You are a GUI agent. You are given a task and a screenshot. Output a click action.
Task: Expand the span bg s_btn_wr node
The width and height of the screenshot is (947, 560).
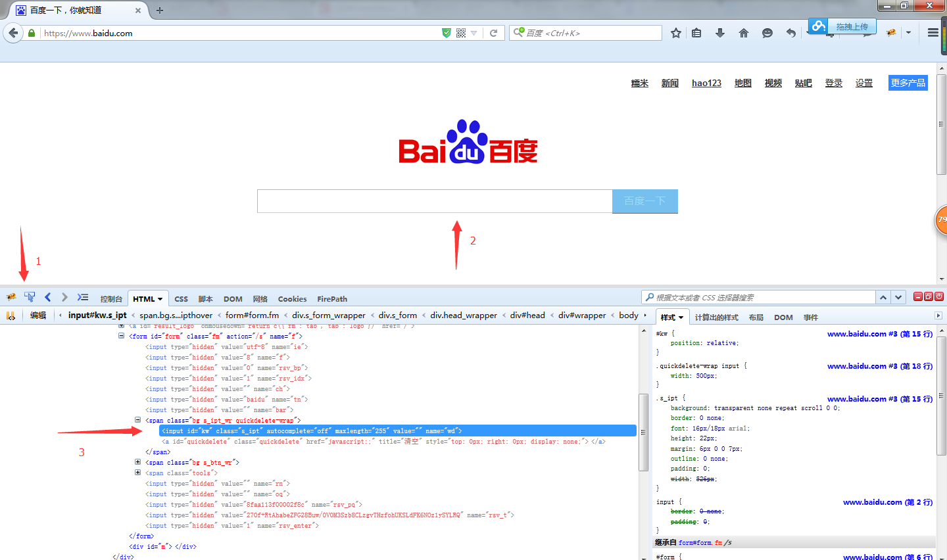click(138, 462)
